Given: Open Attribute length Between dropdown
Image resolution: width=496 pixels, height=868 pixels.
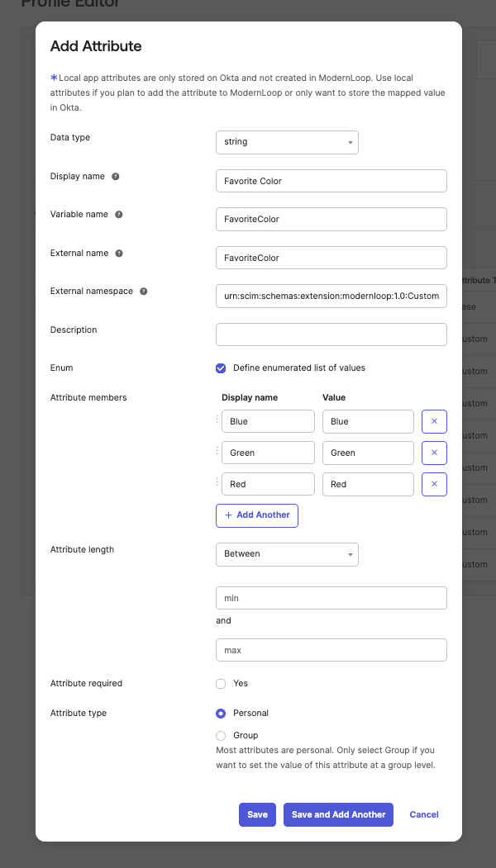Looking at the screenshot, I should [x=287, y=554].
